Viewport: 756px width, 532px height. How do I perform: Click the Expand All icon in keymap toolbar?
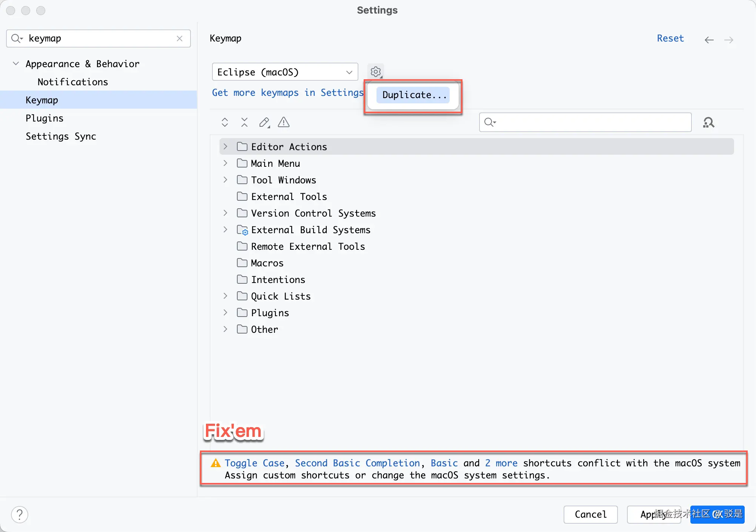(x=225, y=122)
